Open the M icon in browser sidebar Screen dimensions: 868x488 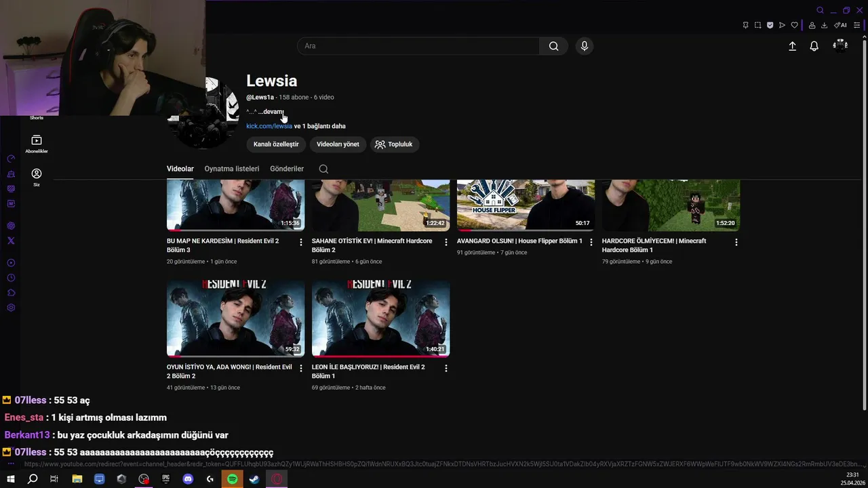pos(11,203)
